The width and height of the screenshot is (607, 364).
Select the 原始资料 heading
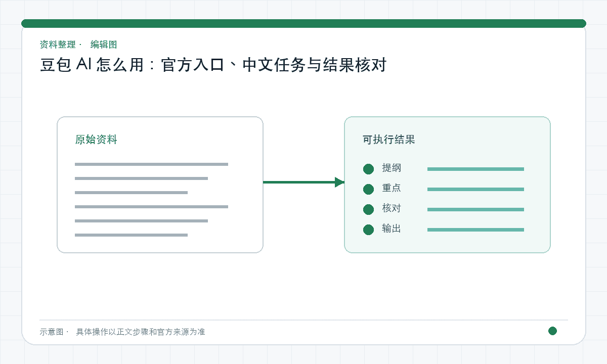tap(96, 140)
